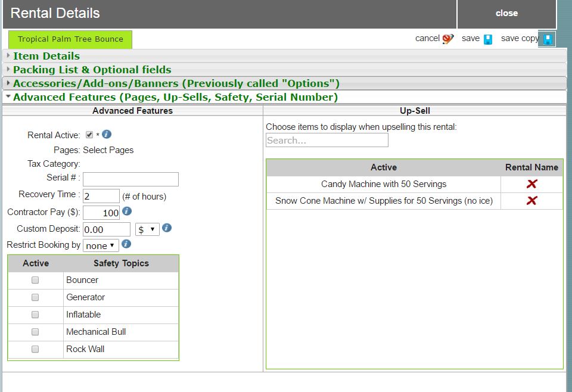Click the upsell Search input field
Image resolution: width=572 pixels, height=392 pixels.
tap(327, 141)
